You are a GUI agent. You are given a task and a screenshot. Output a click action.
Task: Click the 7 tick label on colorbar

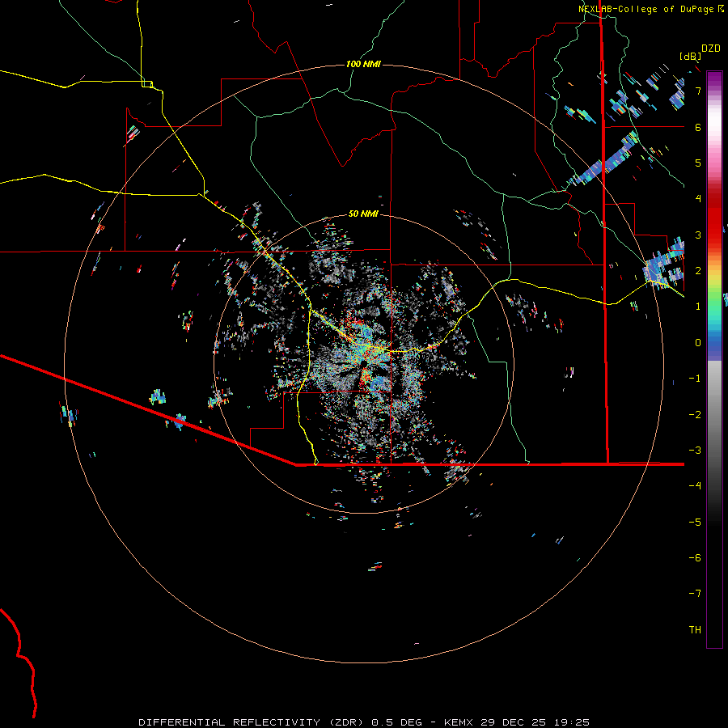pyautogui.click(x=698, y=91)
